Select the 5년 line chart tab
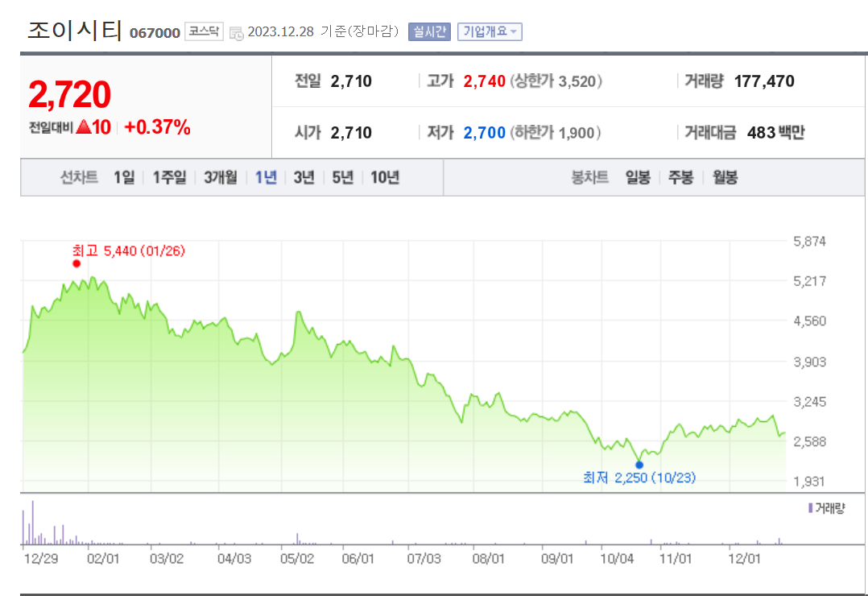Viewport: 868px width, 596px height. tap(343, 177)
